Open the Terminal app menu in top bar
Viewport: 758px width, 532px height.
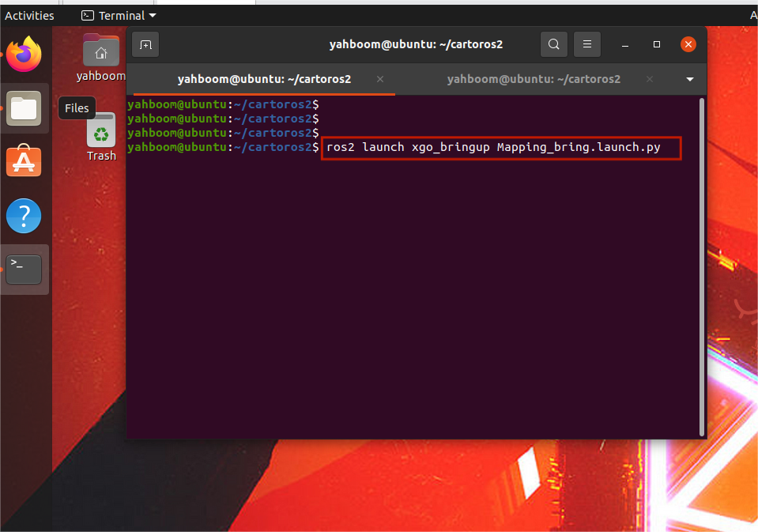[x=119, y=16]
